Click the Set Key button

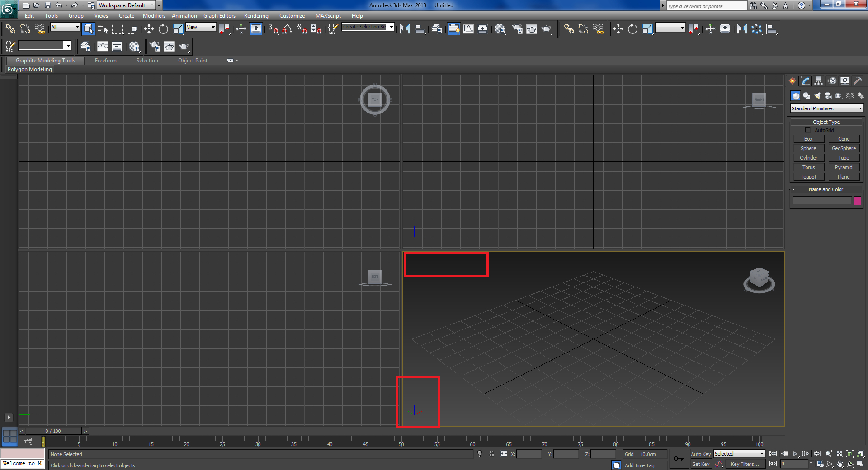pos(701,464)
